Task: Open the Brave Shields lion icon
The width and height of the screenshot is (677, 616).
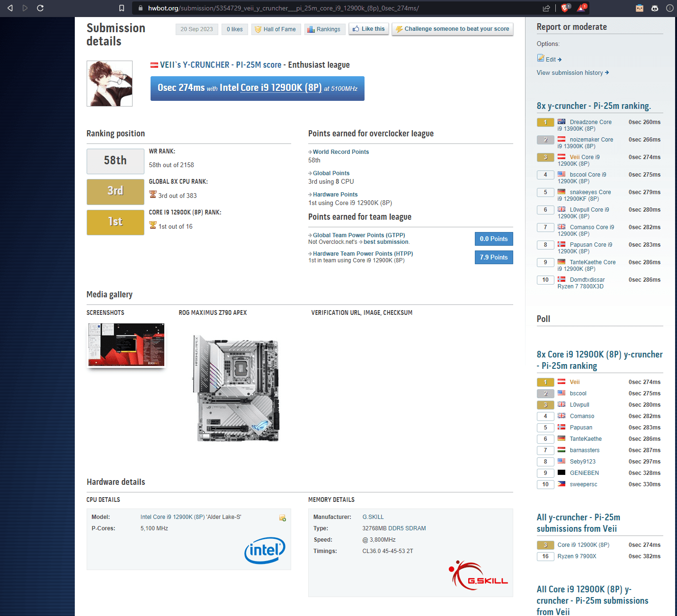Action: click(x=565, y=8)
